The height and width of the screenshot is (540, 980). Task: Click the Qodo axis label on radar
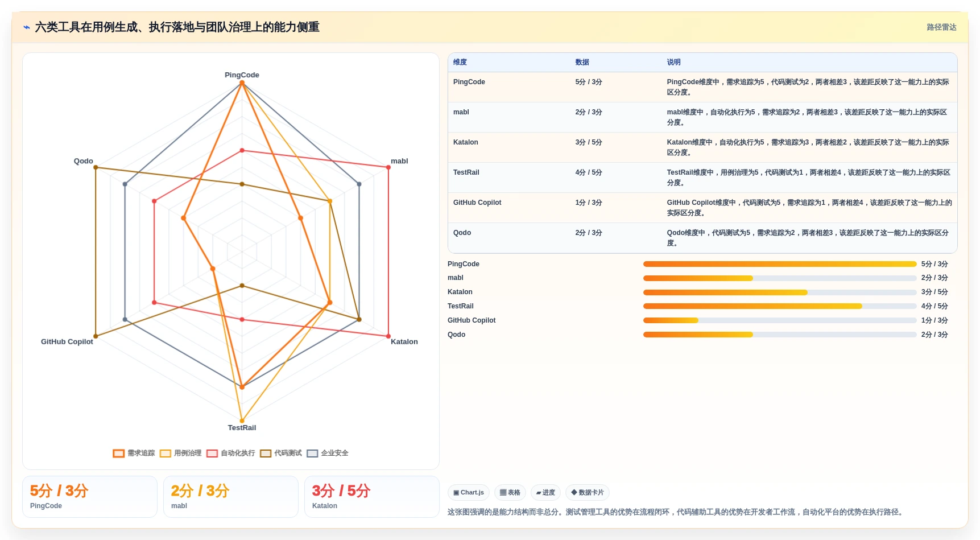(84, 161)
